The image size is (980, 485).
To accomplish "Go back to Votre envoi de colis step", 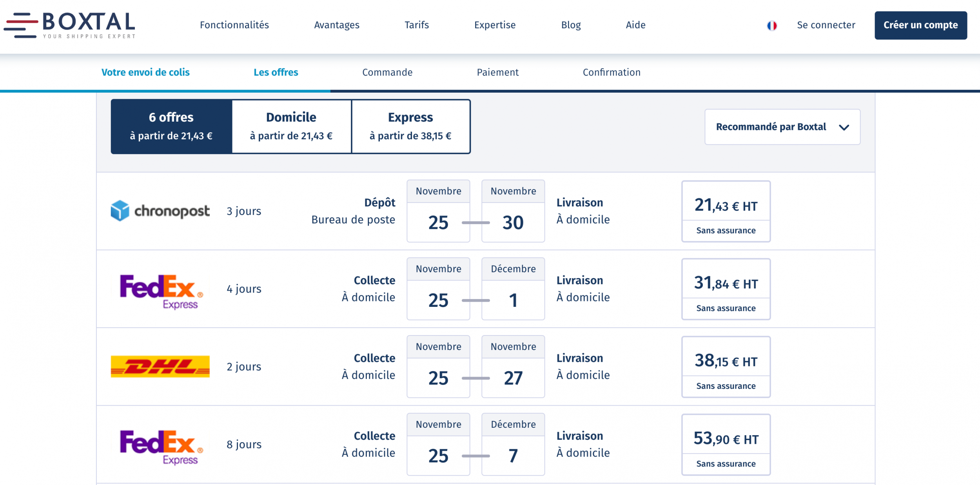I will [x=145, y=72].
